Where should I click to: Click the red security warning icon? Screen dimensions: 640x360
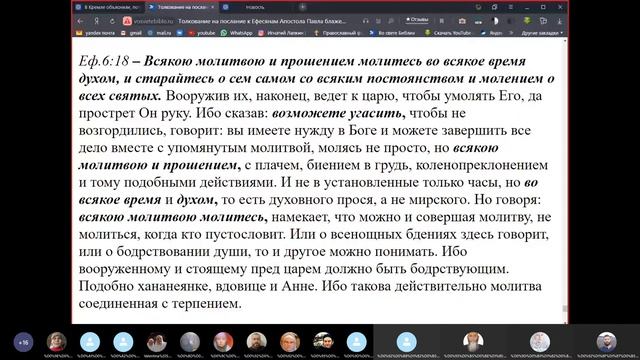tap(127, 21)
